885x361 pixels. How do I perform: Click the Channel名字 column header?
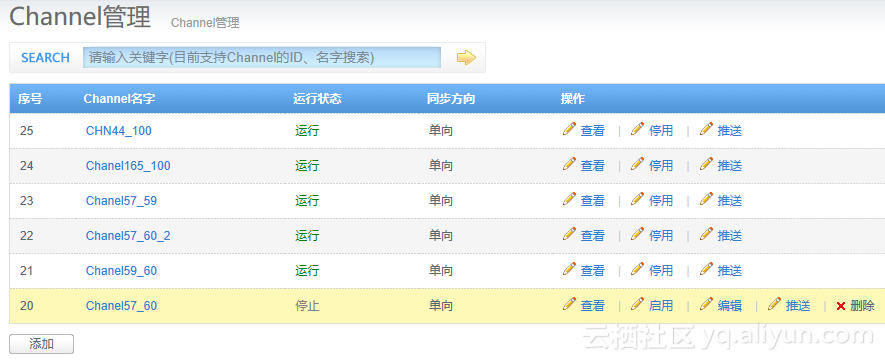coord(119,99)
